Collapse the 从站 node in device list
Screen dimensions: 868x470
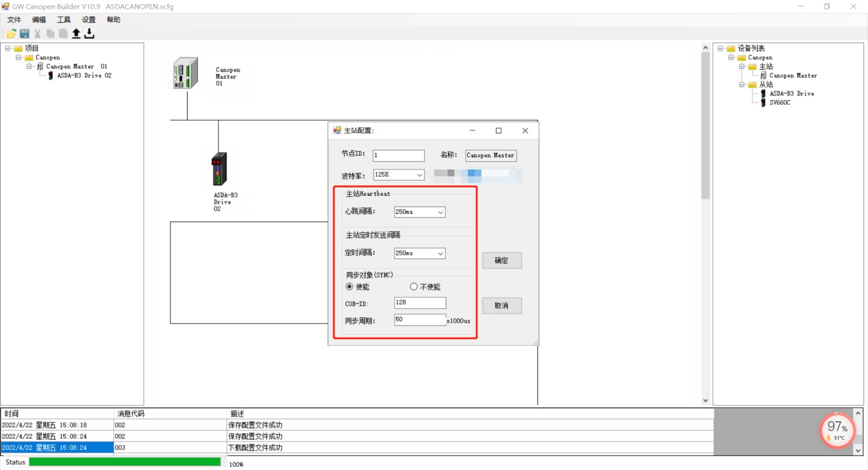742,85
